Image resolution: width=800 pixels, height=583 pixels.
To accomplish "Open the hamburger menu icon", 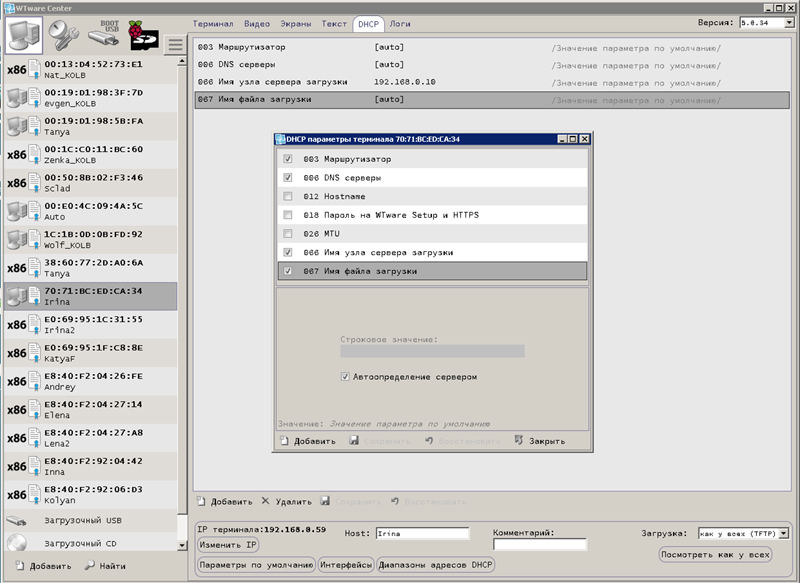I will point(175,45).
